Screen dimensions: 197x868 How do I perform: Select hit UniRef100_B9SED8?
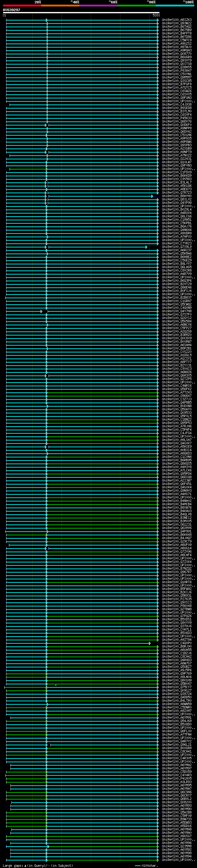[177, 108]
